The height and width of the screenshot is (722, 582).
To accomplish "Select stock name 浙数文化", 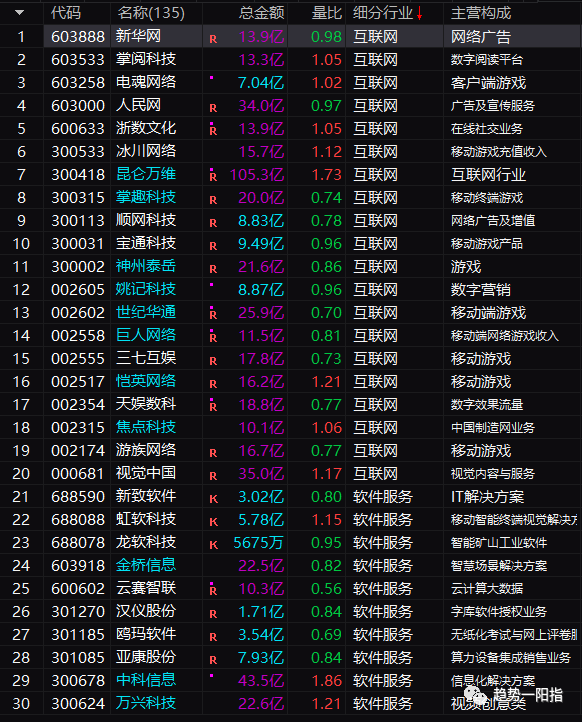I will [146, 128].
